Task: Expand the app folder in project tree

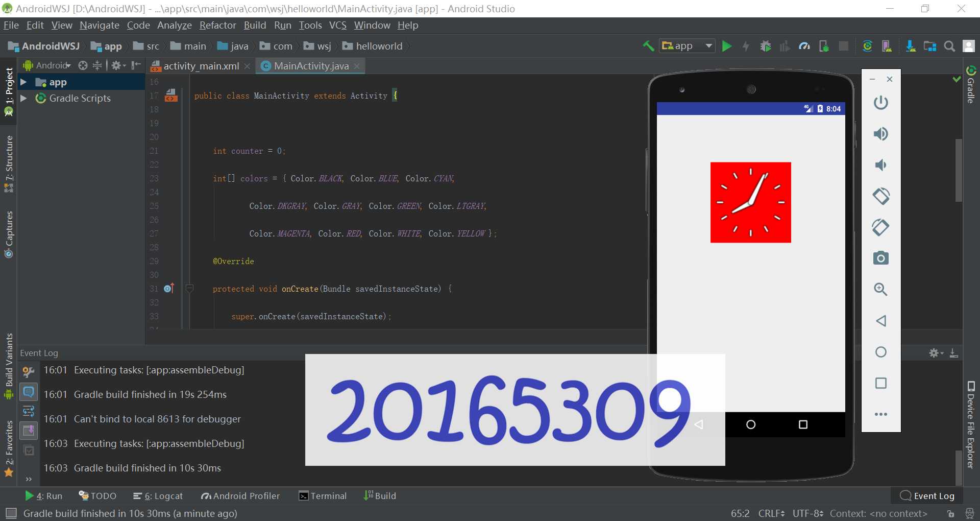Action: point(23,82)
